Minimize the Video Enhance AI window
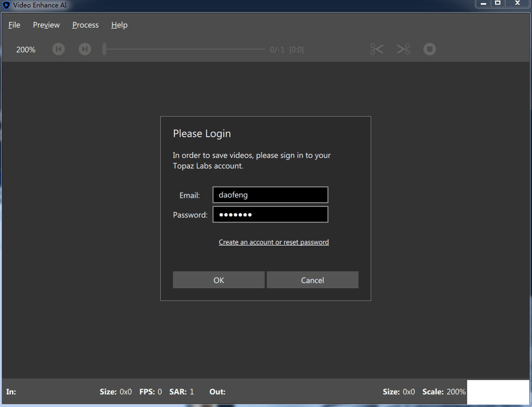 pos(483,4)
